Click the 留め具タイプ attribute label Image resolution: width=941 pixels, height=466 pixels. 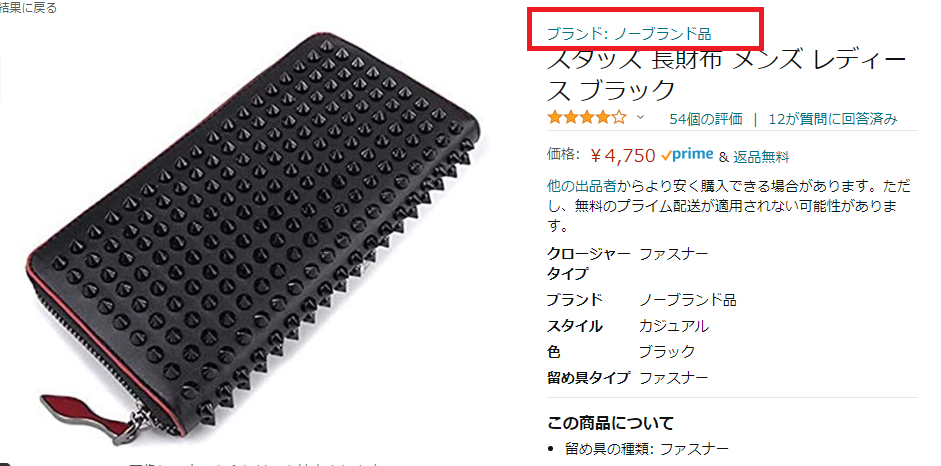coord(589,378)
